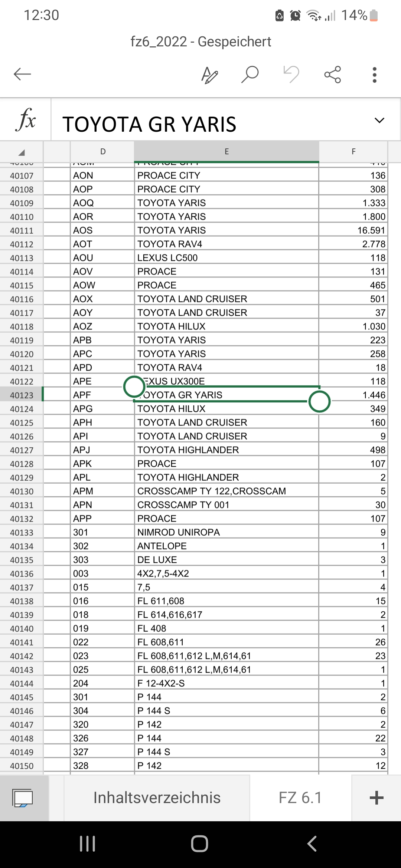Select cell value 2.778
The height and width of the screenshot is (868, 401).
(x=353, y=244)
